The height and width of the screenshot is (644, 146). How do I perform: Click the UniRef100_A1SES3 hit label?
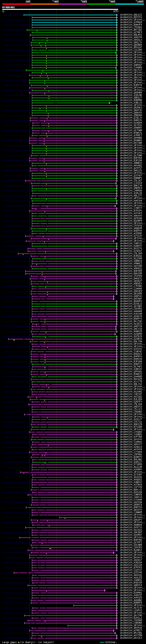131,324
